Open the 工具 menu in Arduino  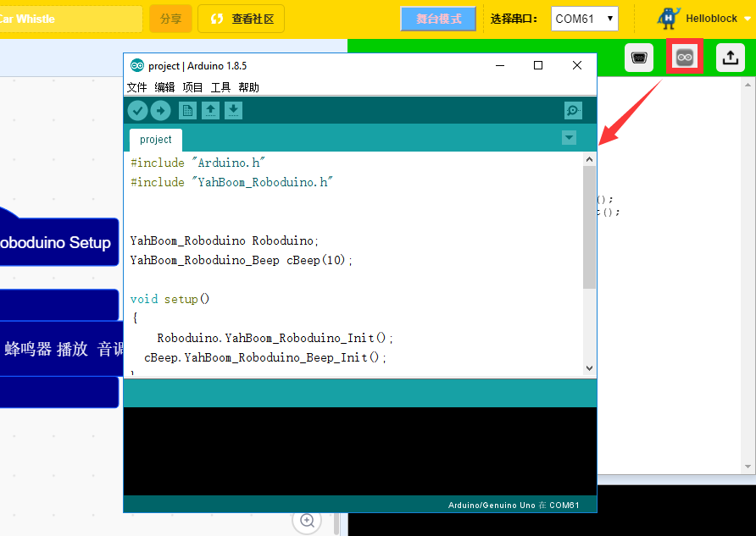pos(220,87)
